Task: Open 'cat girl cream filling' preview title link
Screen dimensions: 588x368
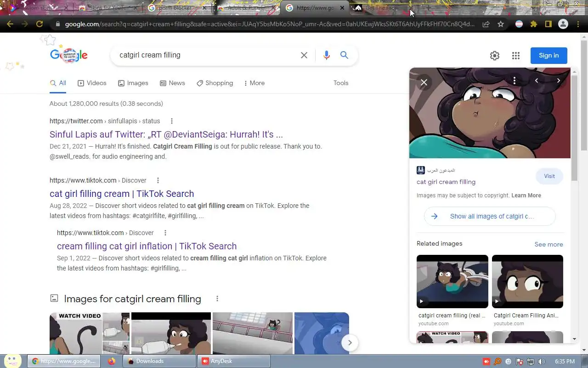Action: click(x=446, y=182)
